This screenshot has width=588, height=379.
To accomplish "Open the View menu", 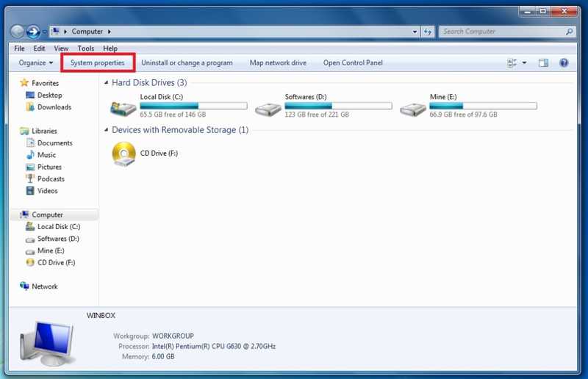I will [61, 48].
